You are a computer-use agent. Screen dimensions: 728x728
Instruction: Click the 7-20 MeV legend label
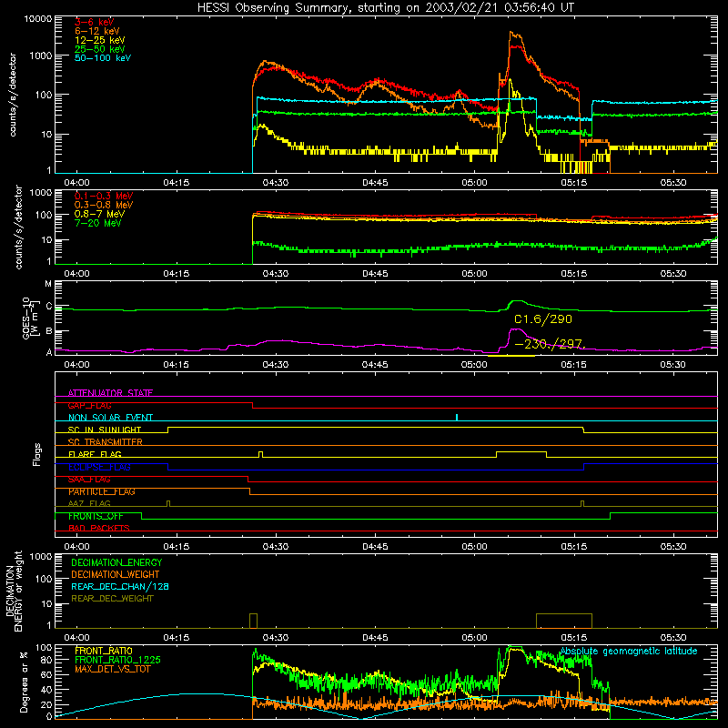click(97, 223)
